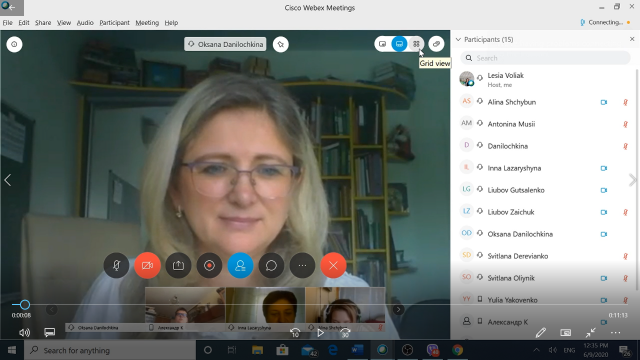Close the Participants panel

pos(632,39)
